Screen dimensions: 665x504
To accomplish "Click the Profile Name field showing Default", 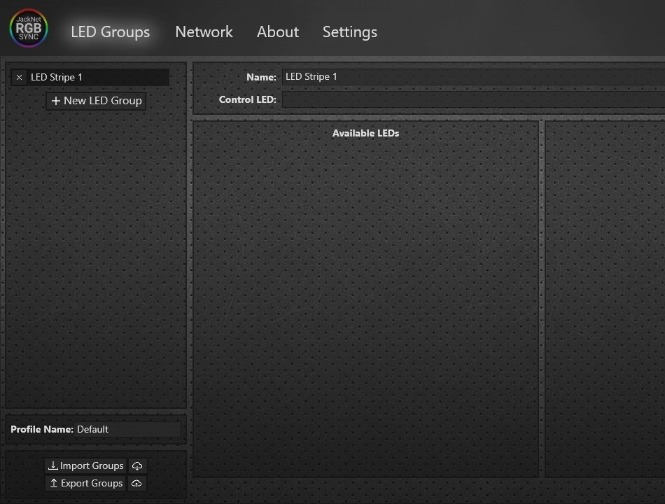I will pyautogui.click(x=128, y=429).
